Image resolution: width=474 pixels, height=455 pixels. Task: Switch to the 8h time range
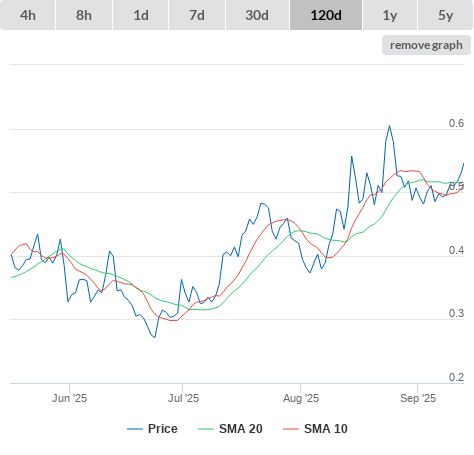[x=84, y=15]
